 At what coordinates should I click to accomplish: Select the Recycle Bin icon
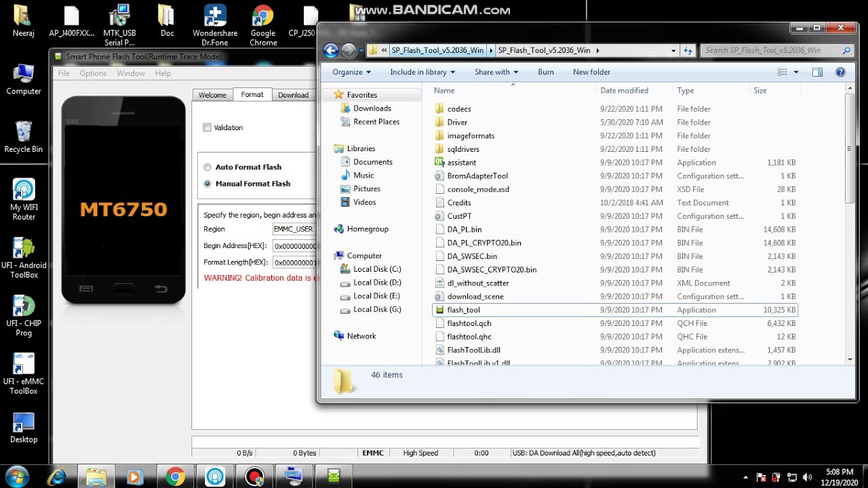pyautogui.click(x=24, y=138)
